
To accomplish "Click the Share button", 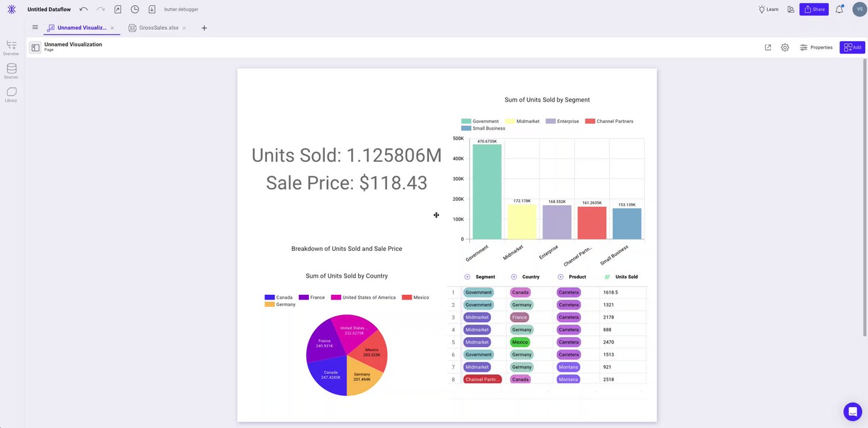I will pos(814,10).
